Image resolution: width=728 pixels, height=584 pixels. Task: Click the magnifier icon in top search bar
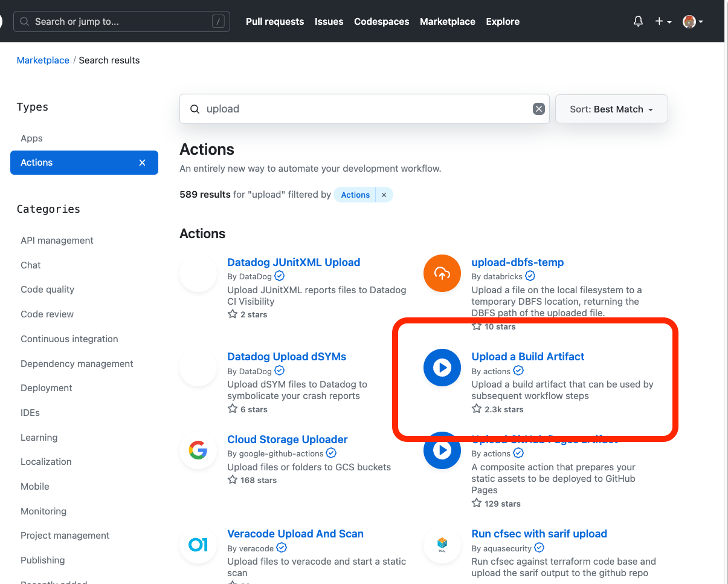pos(24,22)
